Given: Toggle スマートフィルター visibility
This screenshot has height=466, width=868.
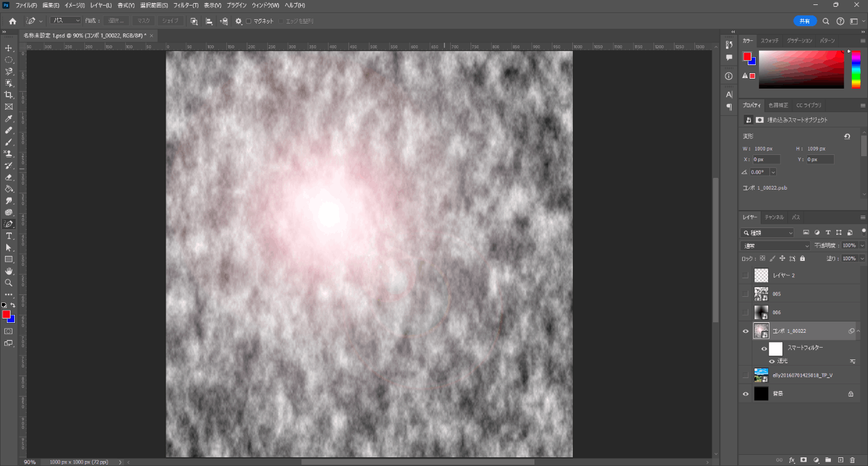Looking at the screenshot, I should pyautogui.click(x=764, y=349).
